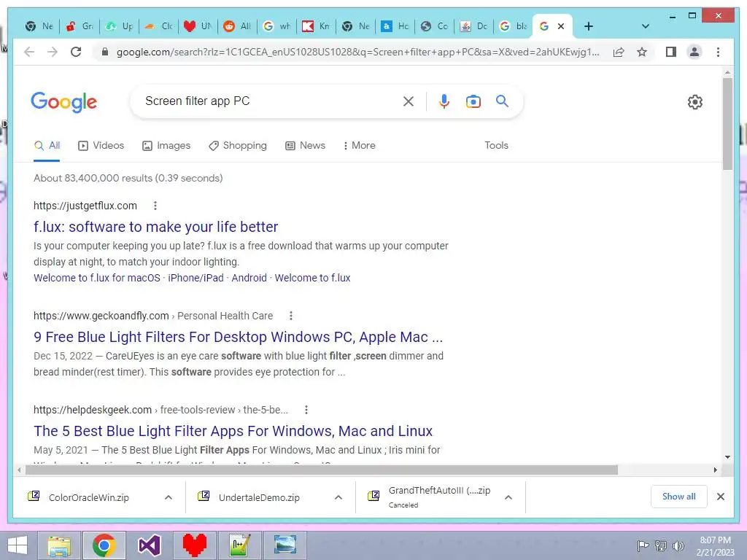Close the active Google tab
Screen dimensions: 747x560
561,26
